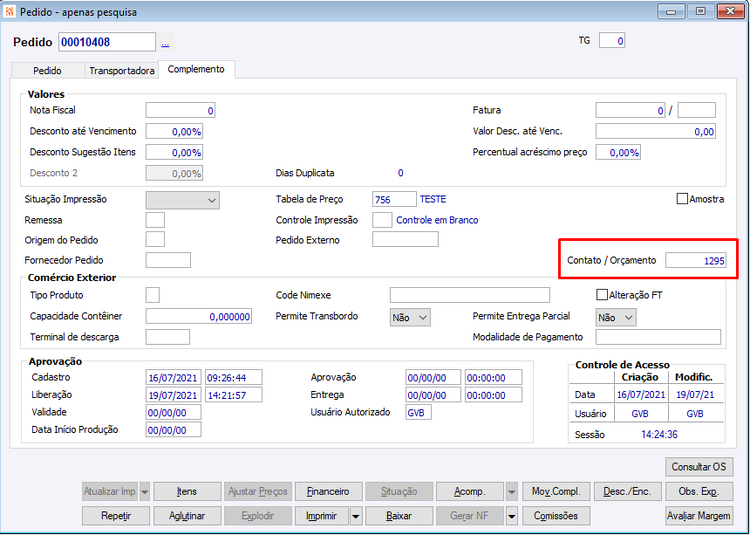Click the Comissões button
Viewport: 750px width, 535px height.
click(x=556, y=516)
